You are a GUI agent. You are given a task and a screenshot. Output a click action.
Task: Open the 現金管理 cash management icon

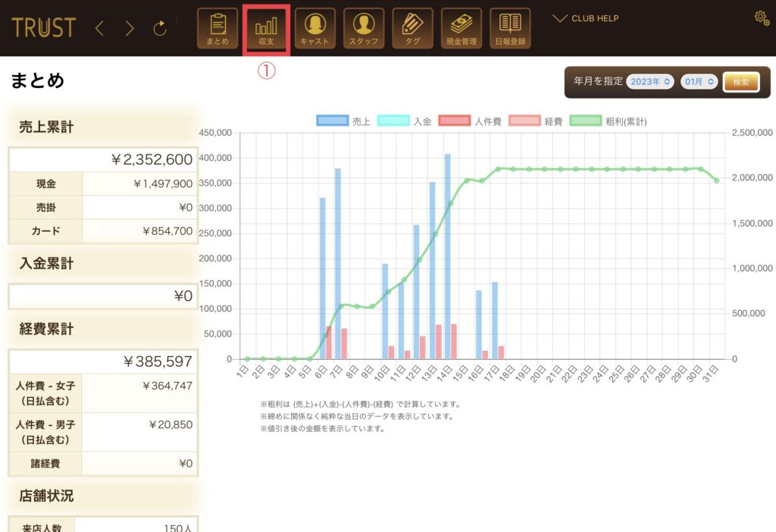[462, 28]
